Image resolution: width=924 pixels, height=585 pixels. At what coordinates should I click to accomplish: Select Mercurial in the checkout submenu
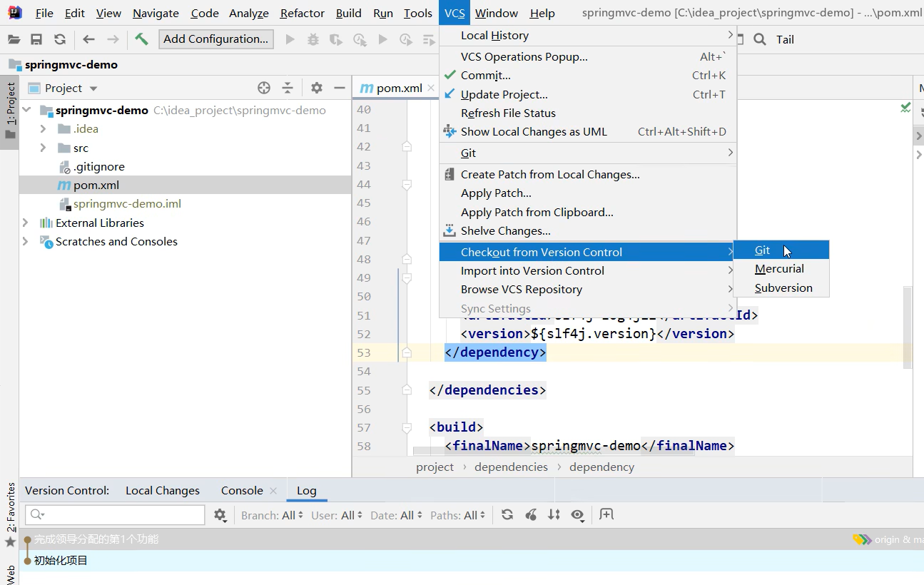[x=781, y=269]
